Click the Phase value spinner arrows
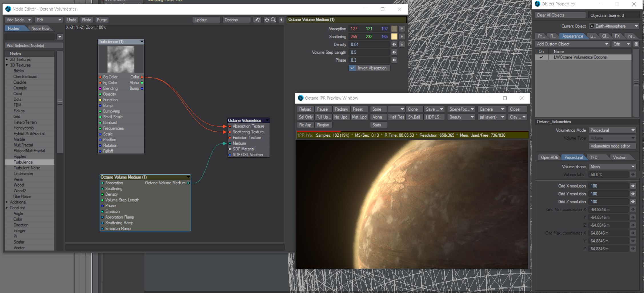This screenshot has height=293, width=644. click(x=394, y=60)
